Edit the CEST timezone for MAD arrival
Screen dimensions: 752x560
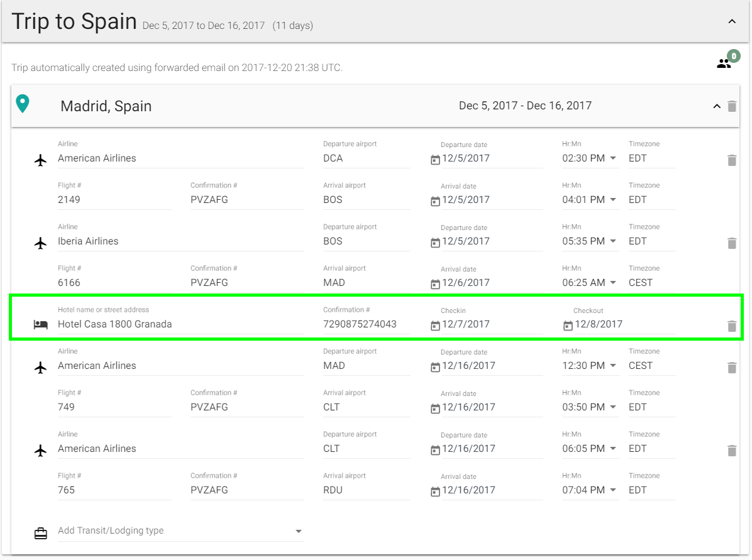(652, 282)
